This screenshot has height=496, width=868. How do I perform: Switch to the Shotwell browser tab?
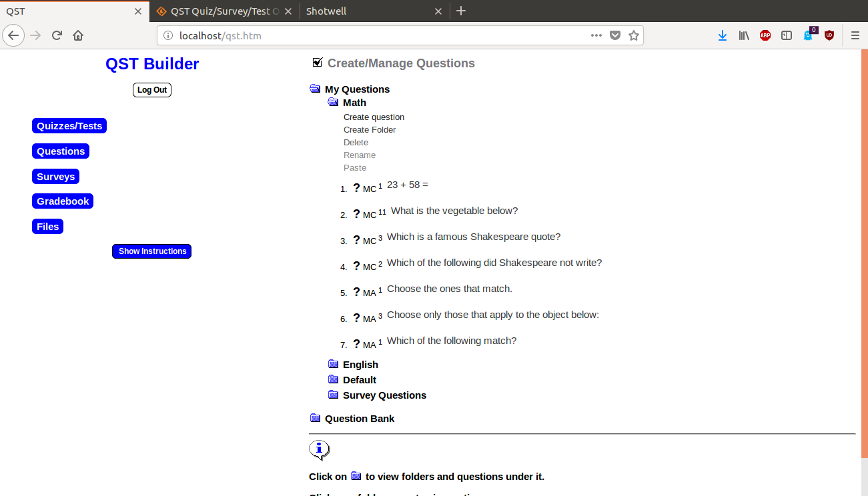367,11
